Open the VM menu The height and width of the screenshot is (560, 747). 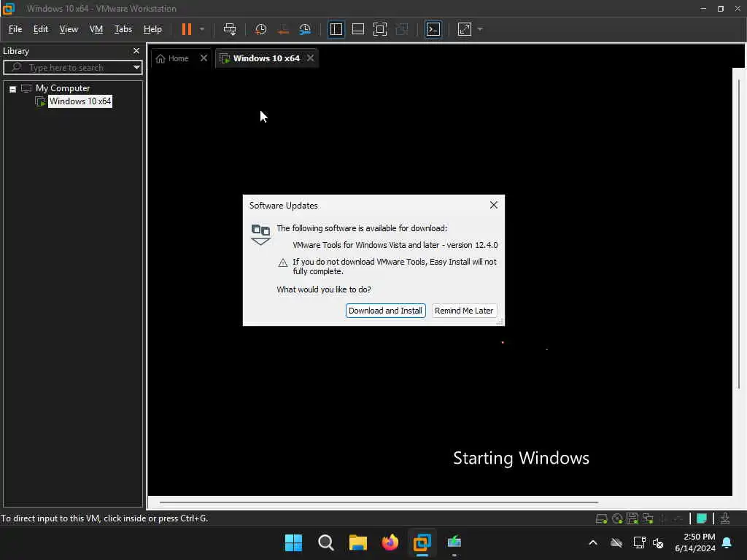[x=96, y=29]
